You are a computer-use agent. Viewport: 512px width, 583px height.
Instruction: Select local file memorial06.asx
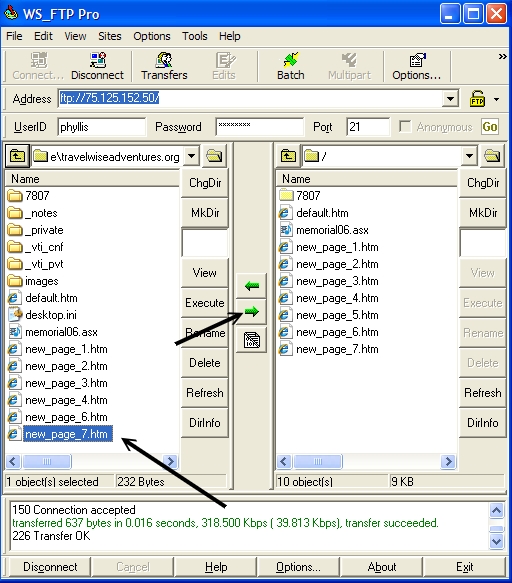click(53, 332)
